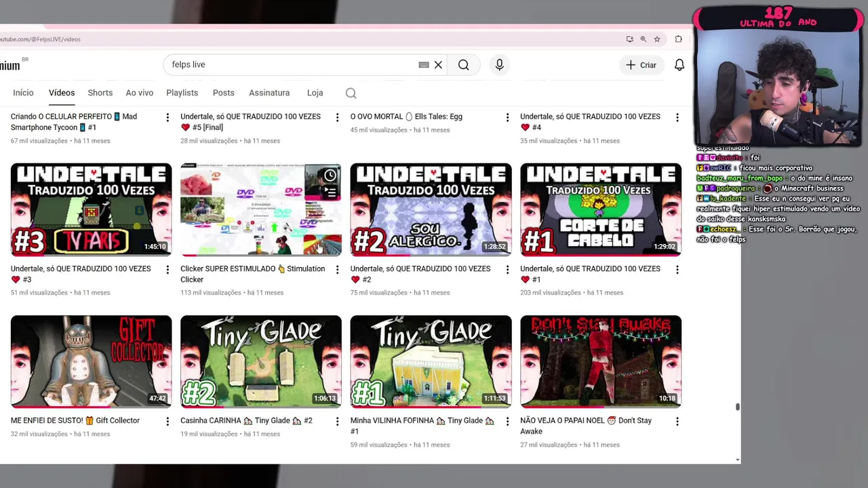Open more options for Ells Tales: Egg video
The height and width of the screenshot is (488, 868).
(x=507, y=117)
